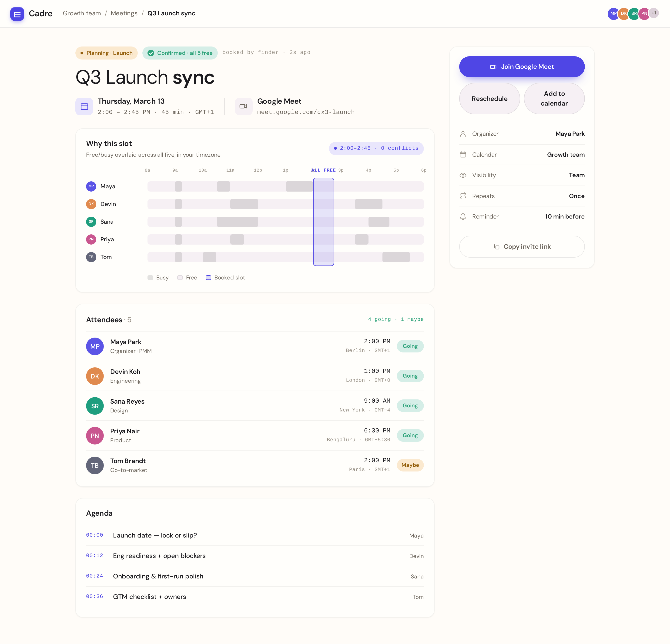Viewport: 670px width, 644px height.
Task: Click the Calendar row icon in sidebar
Action: click(463, 154)
